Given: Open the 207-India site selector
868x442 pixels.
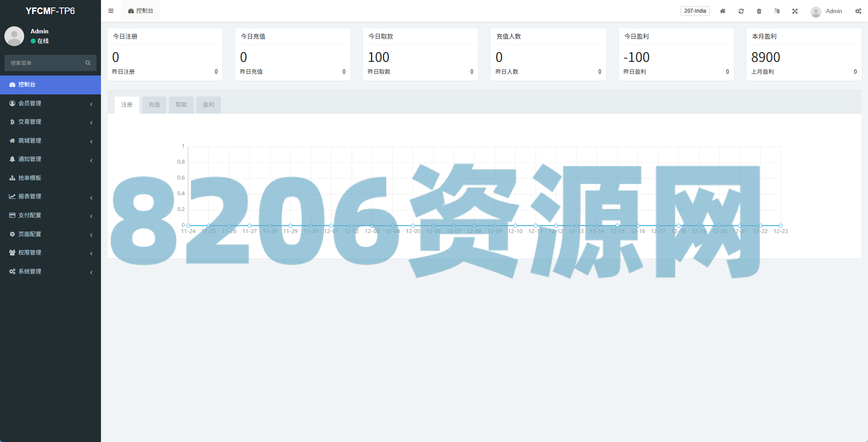Looking at the screenshot, I should coord(695,11).
